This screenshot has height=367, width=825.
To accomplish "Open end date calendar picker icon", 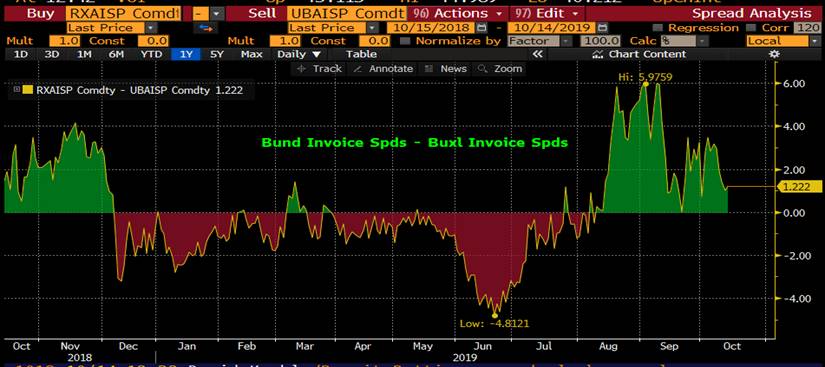I will pyautogui.click(x=603, y=27).
